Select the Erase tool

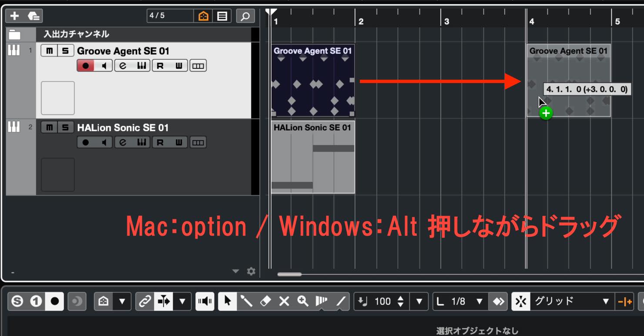[x=265, y=301]
